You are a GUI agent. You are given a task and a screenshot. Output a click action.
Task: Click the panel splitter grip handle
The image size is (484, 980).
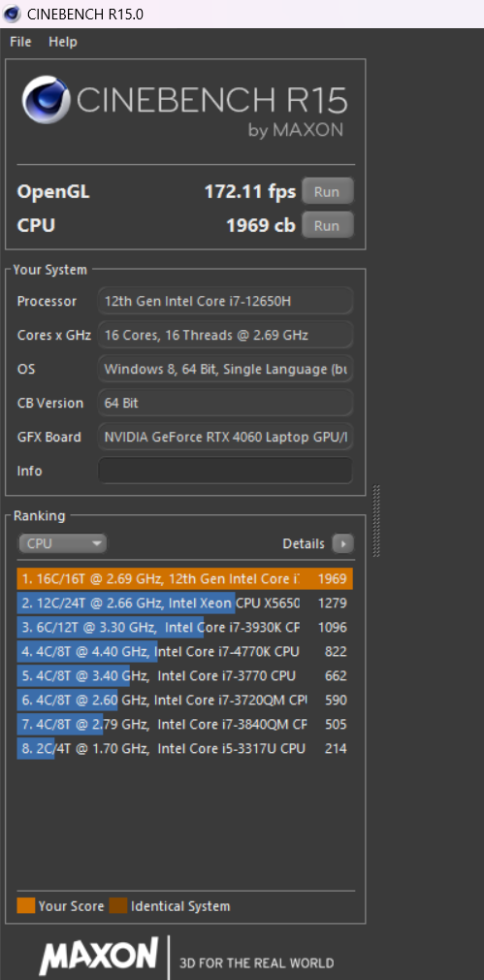pos(376,520)
